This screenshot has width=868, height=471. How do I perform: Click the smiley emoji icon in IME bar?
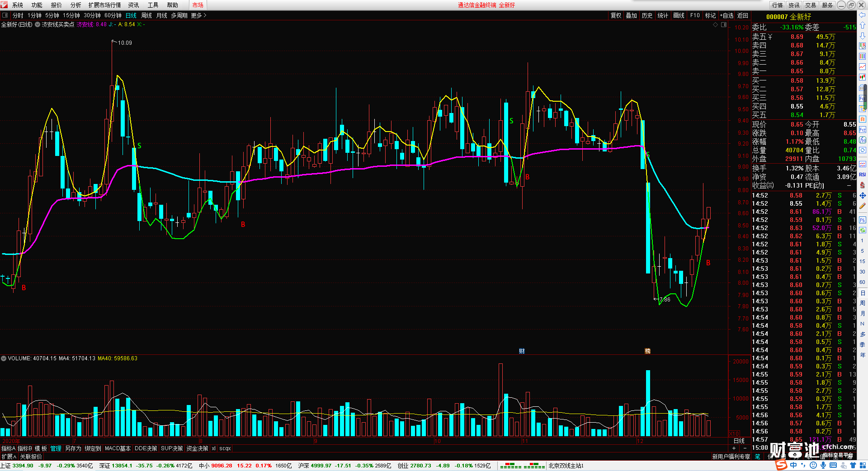[x=813, y=465]
